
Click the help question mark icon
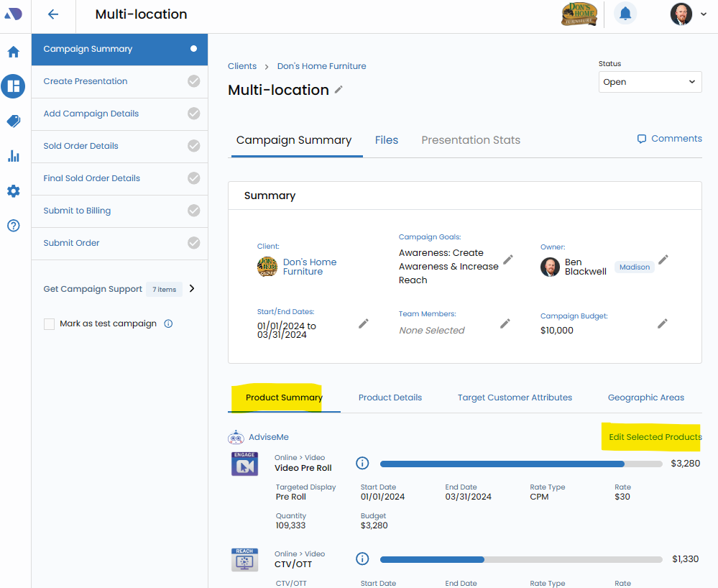click(x=13, y=226)
